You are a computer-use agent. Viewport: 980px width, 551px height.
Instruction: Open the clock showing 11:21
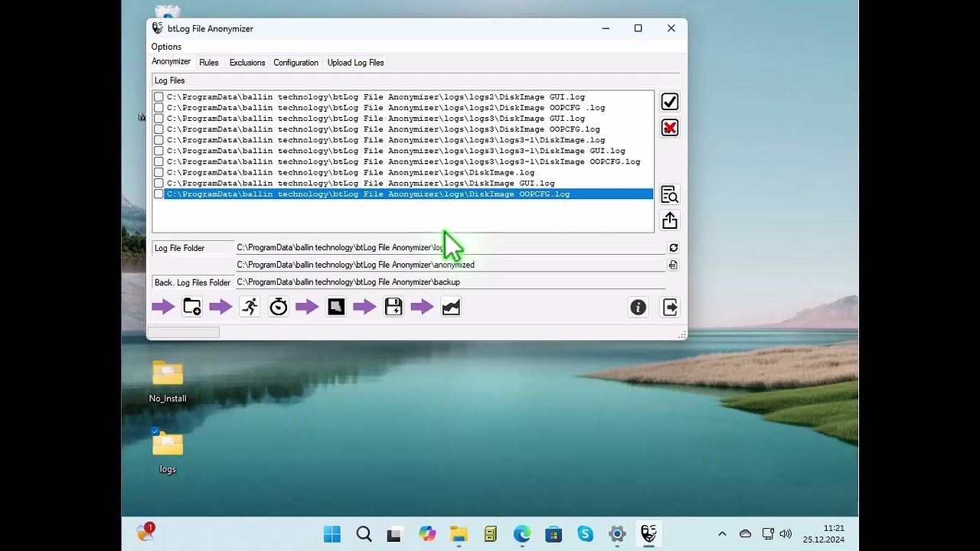coord(824,534)
